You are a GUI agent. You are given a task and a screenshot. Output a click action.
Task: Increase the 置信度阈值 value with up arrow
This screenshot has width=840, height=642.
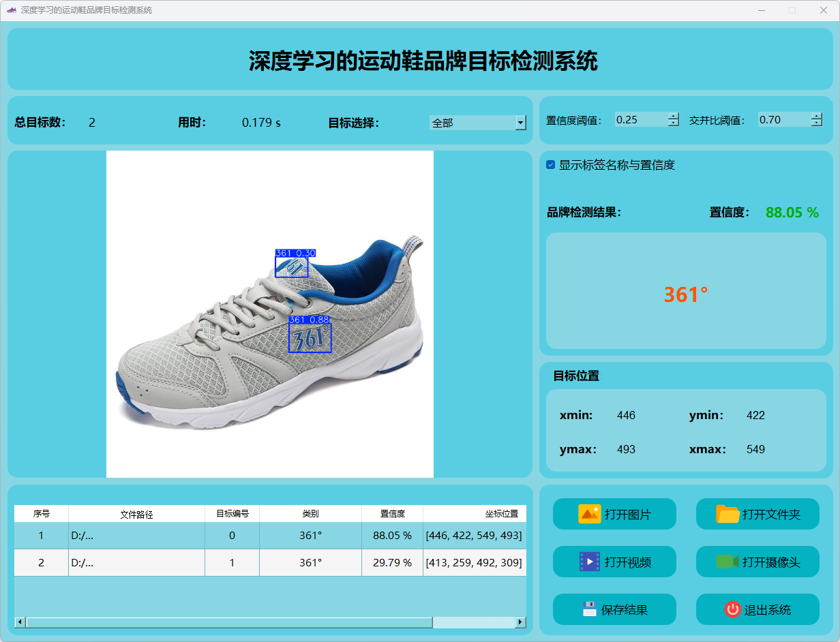[674, 116]
